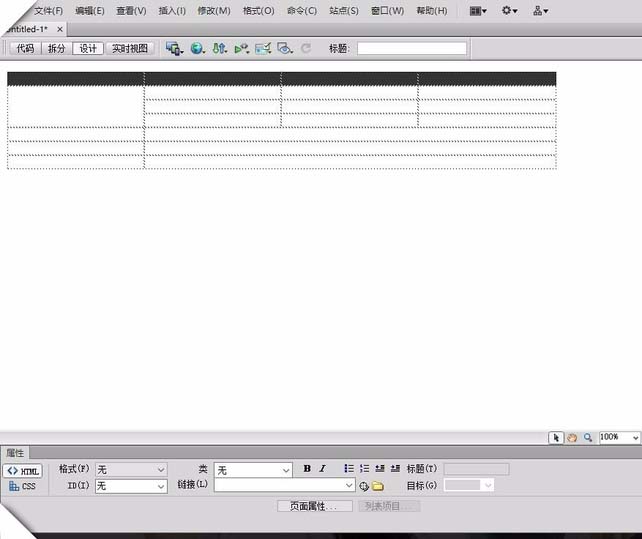This screenshot has width=642, height=539.
Task: Open the 插入(I) menu
Action: pyautogui.click(x=172, y=11)
